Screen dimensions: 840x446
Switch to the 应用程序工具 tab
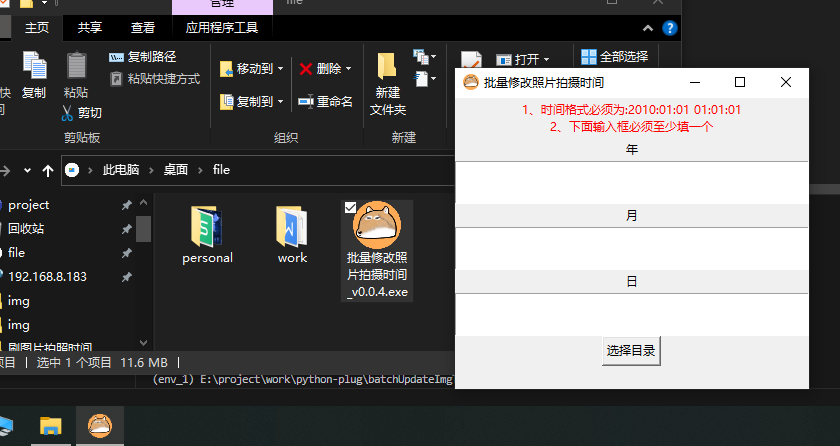click(x=222, y=28)
